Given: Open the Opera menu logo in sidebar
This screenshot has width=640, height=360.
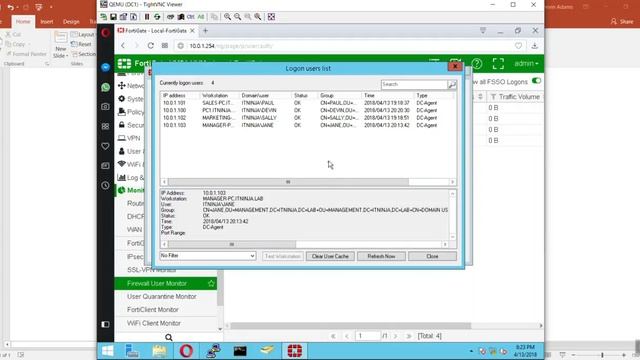Looking at the screenshot, I should pyautogui.click(x=105, y=33).
